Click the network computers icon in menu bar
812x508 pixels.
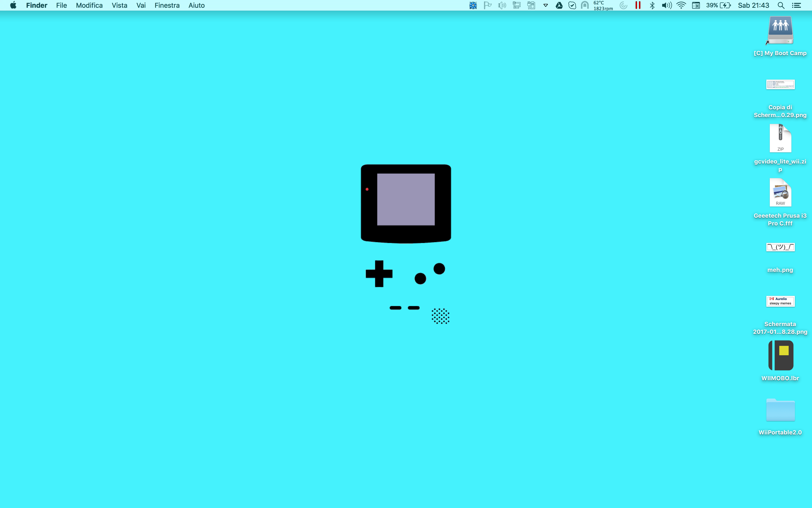pyautogui.click(x=516, y=5)
